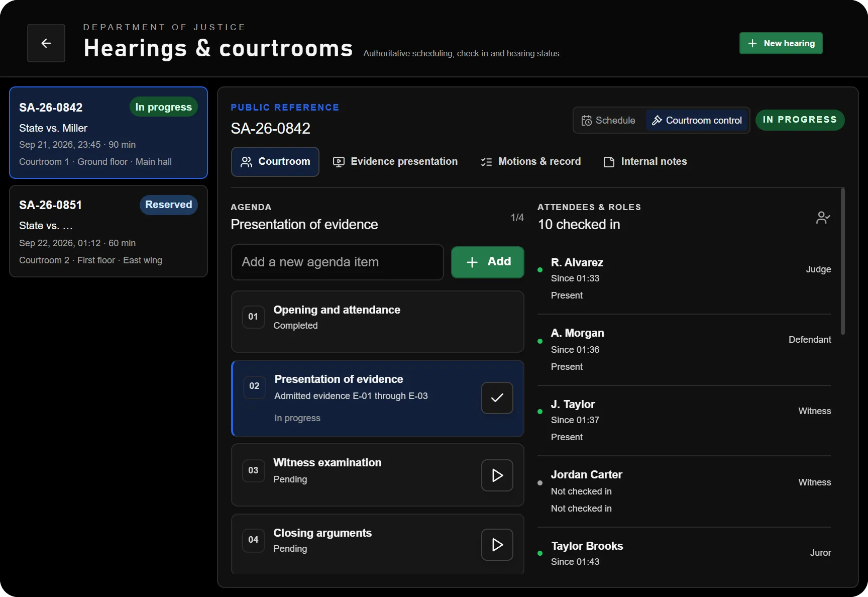Click the 10 checked in heading

[x=579, y=225]
